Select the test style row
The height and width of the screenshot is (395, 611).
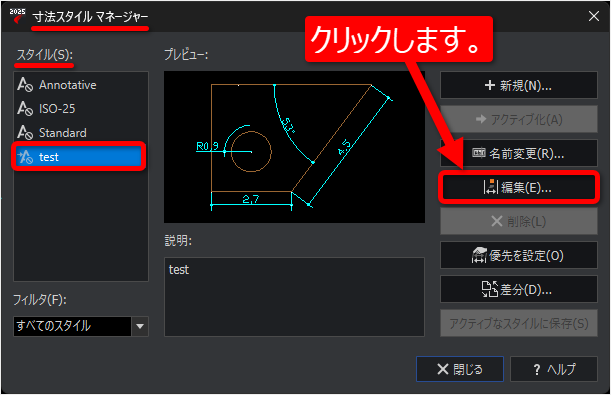pyautogui.click(x=79, y=157)
